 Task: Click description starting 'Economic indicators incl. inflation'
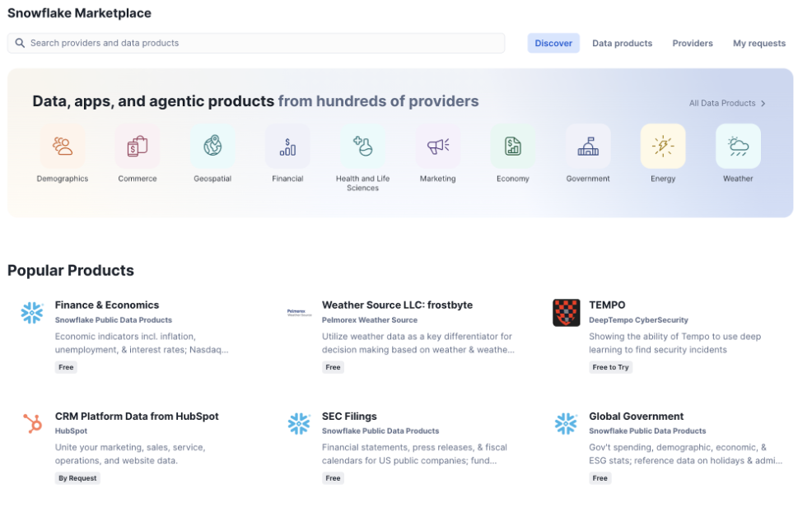(x=142, y=342)
